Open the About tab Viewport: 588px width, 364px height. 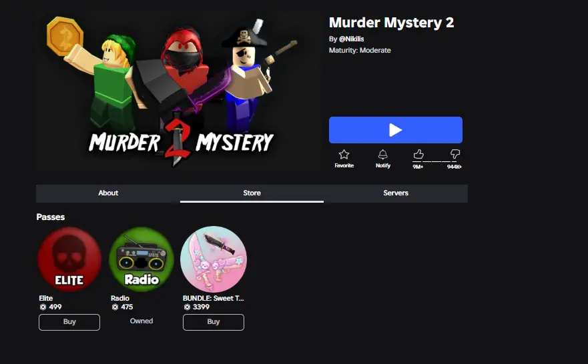pyautogui.click(x=108, y=193)
